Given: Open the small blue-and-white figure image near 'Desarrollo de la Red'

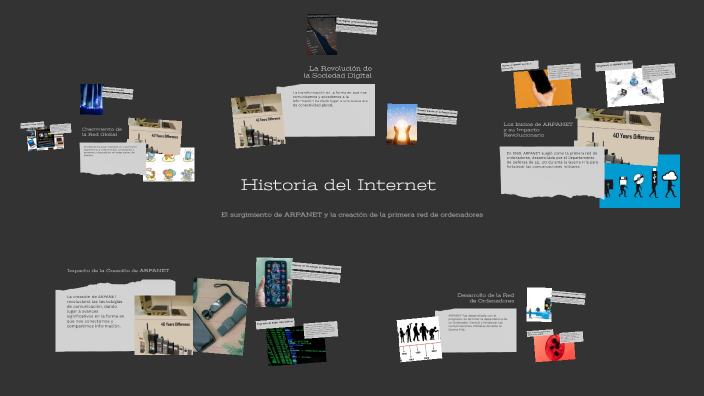Looking at the screenshot, I should click(539, 305).
